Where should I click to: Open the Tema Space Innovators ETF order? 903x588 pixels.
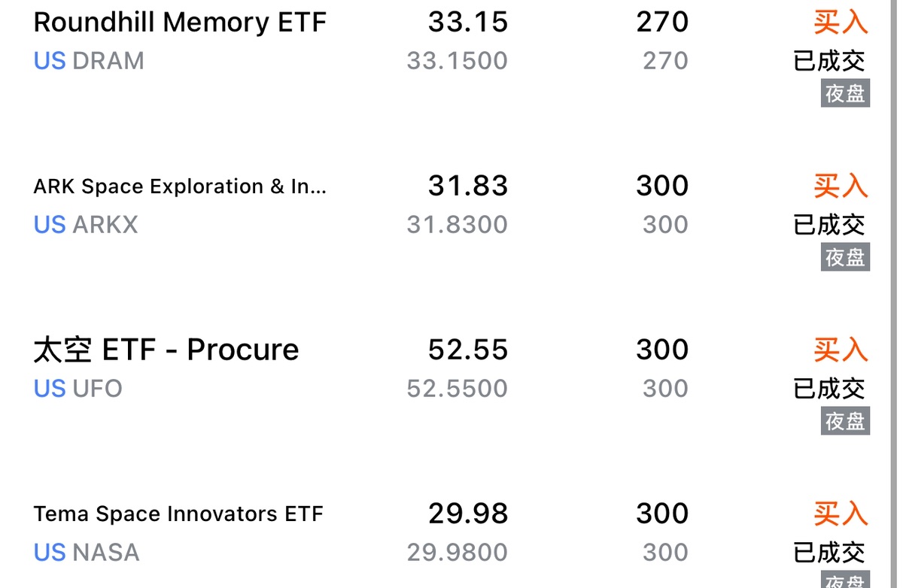(178, 514)
